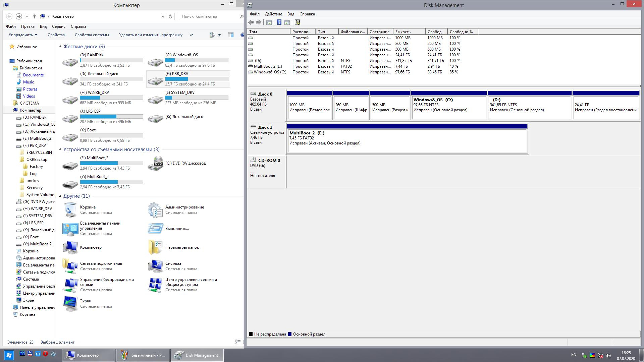644x362 pixels.
Task: Select 24,41 ГБ recovery partition block
Action: click(606, 105)
